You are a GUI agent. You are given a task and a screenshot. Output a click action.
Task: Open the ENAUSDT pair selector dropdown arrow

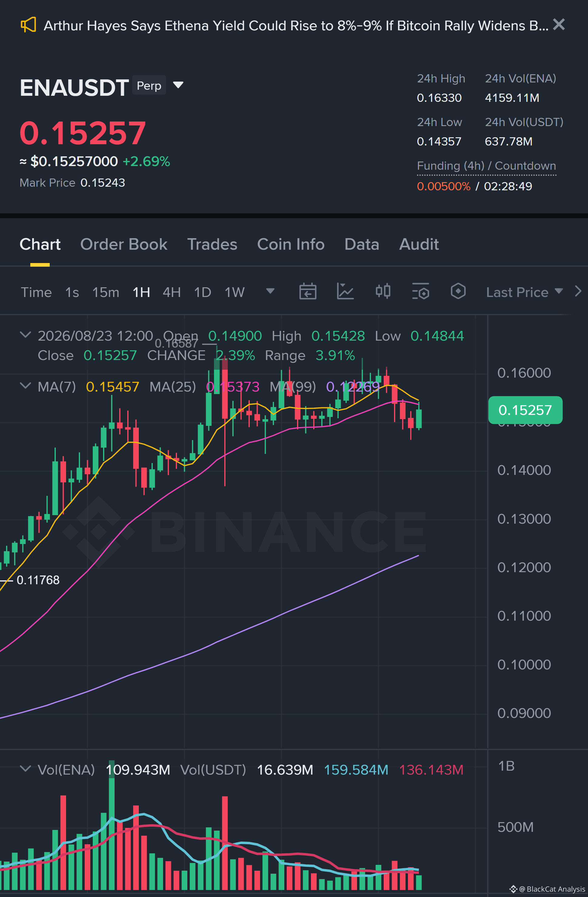[178, 85]
